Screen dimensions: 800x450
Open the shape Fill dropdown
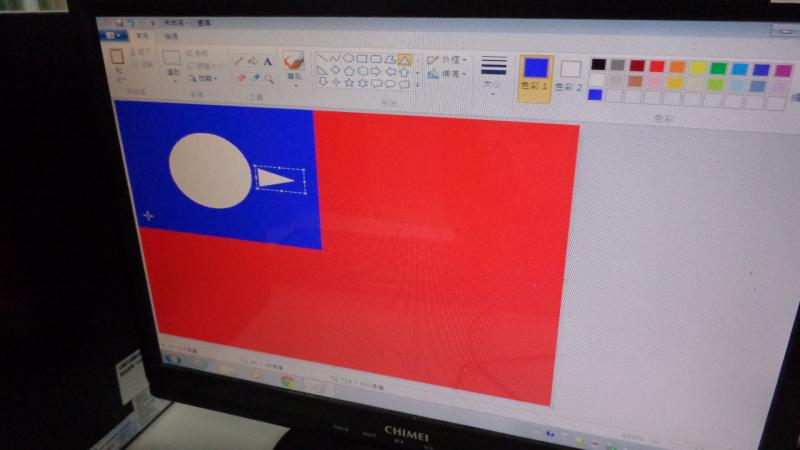tap(447, 74)
